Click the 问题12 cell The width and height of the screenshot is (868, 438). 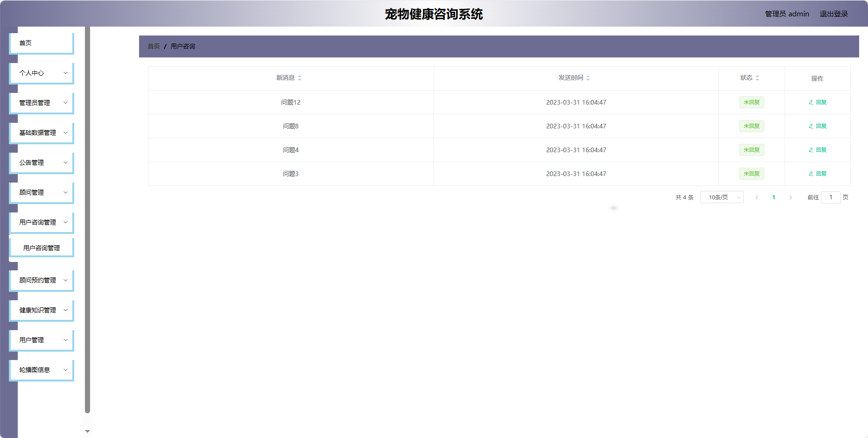click(x=291, y=102)
